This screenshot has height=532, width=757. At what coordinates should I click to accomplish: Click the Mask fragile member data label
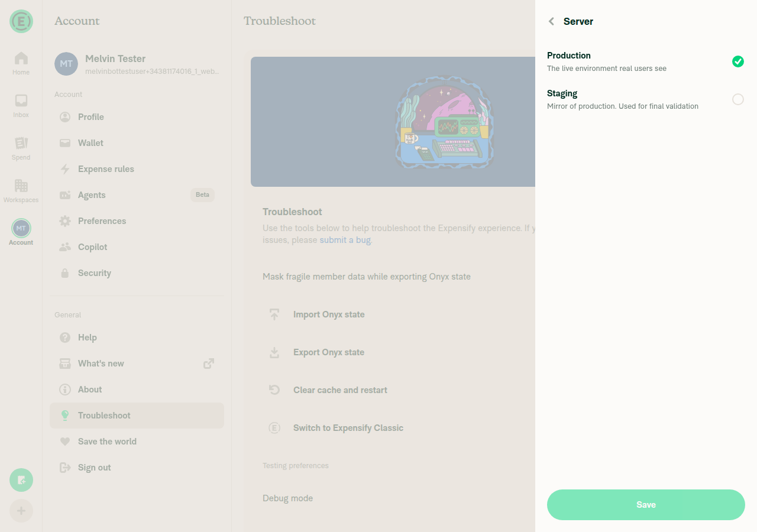click(367, 277)
